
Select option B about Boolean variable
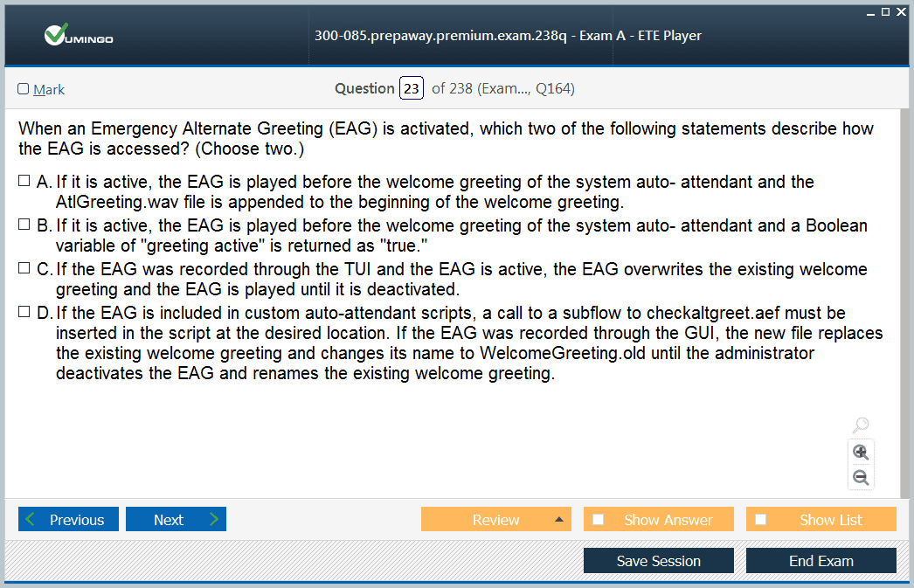(x=24, y=225)
